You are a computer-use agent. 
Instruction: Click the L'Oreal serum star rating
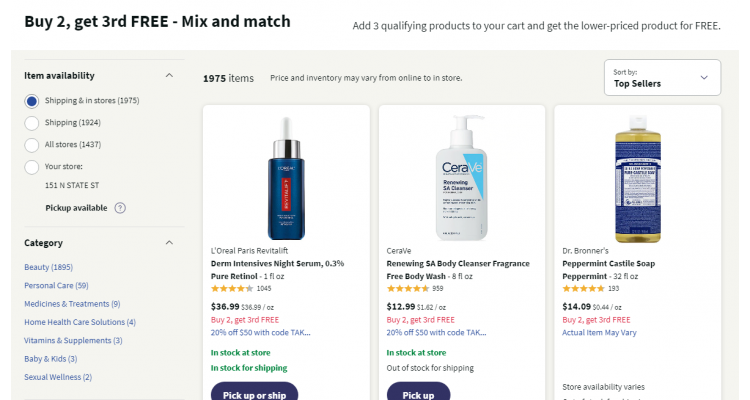(x=232, y=288)
